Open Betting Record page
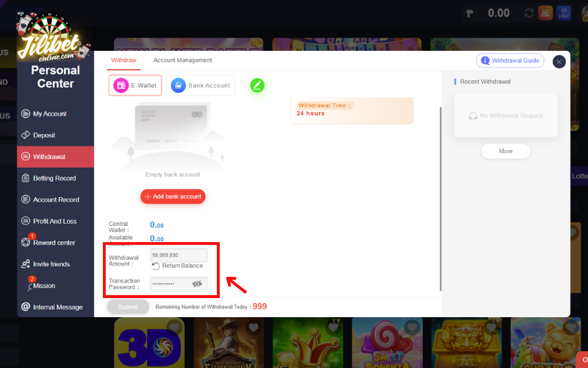Screen dimensions: 588x368 55,178
